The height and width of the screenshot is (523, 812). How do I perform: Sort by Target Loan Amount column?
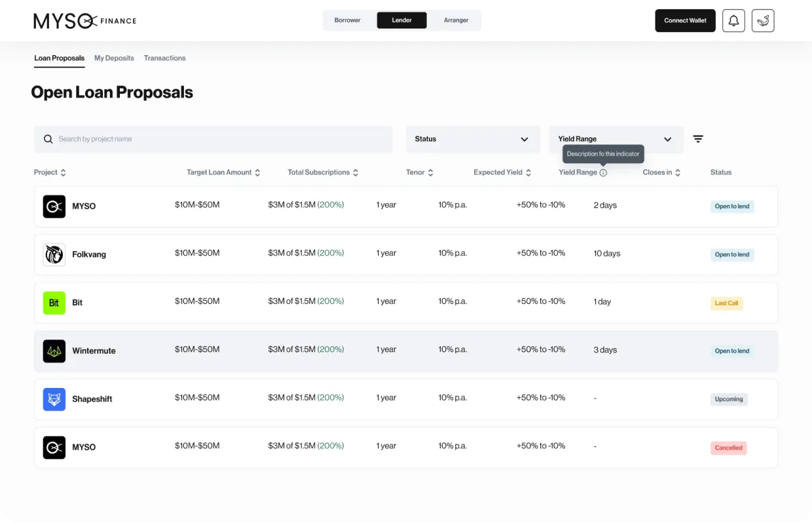[x=223, y=172]
